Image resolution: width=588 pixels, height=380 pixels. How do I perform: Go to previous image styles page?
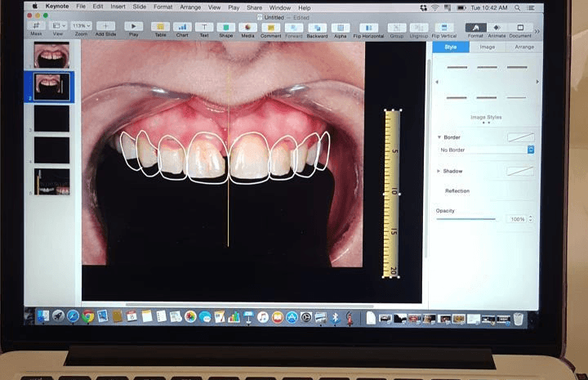(x=437, y=82)
